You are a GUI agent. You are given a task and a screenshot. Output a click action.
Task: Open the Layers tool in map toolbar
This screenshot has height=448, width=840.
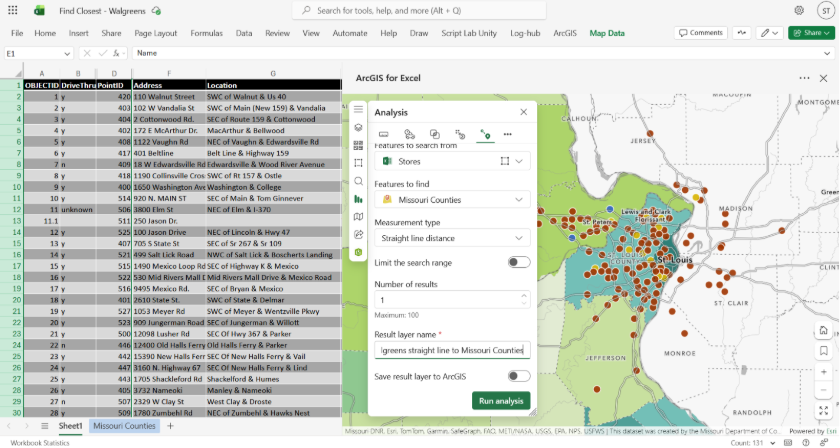point(358,128)
